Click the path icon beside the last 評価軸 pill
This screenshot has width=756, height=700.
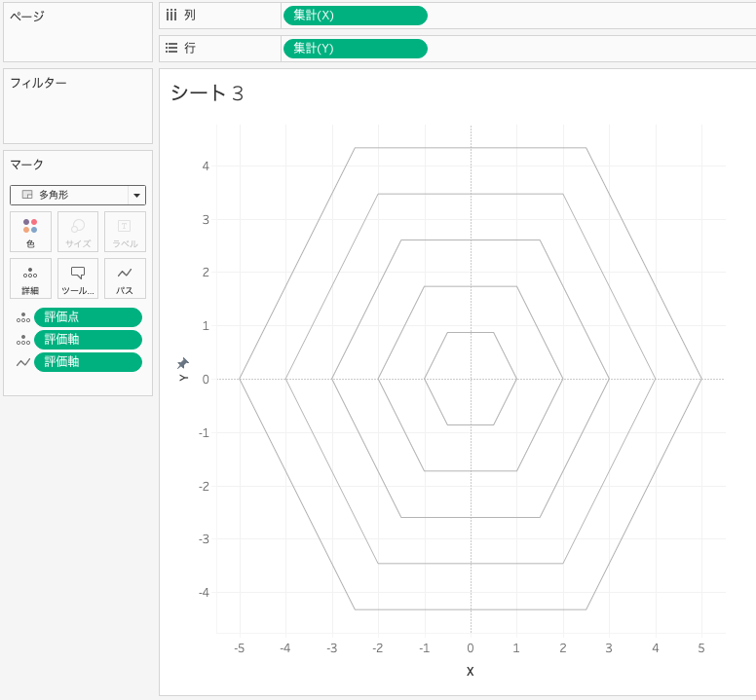pyautogui.click(x=22, y=362)
